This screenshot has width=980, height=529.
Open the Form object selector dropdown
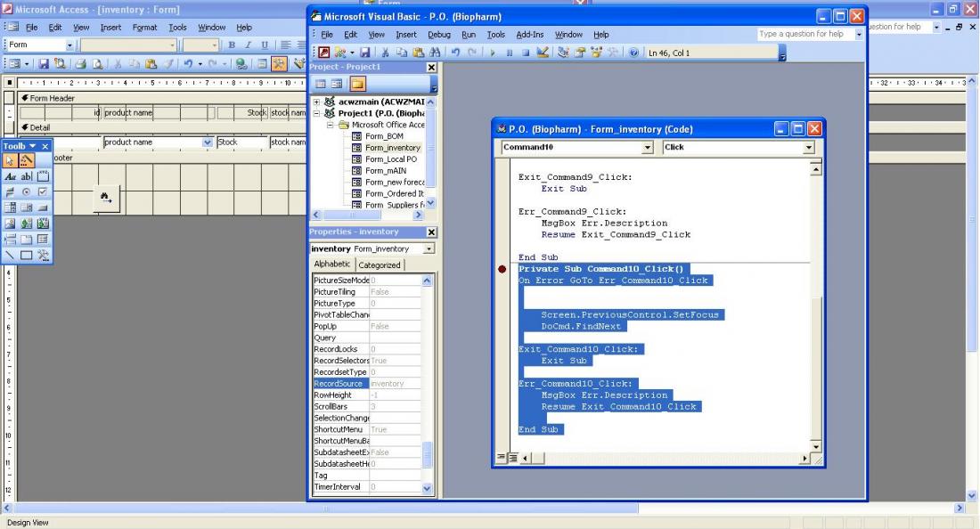point(69,45)
